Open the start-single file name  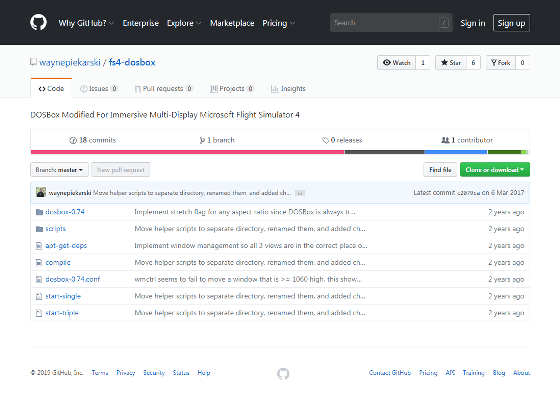[x=63, y=296]
